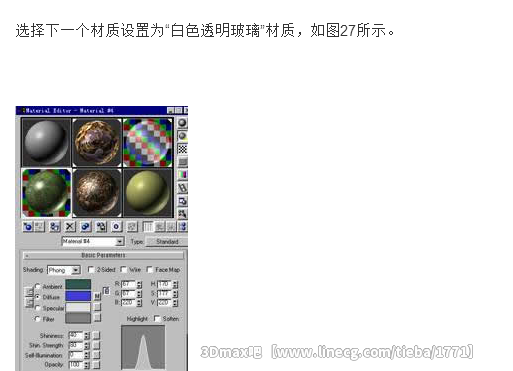Select the green marble sphere sample slot

point(46,193)
